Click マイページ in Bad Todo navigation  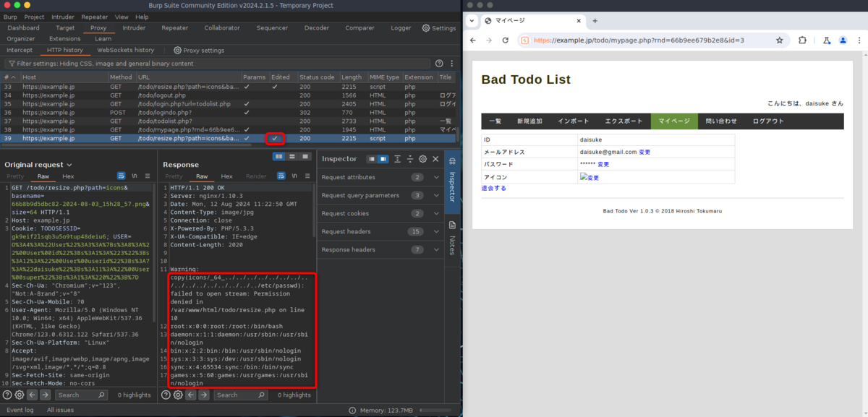coord(674,121)
